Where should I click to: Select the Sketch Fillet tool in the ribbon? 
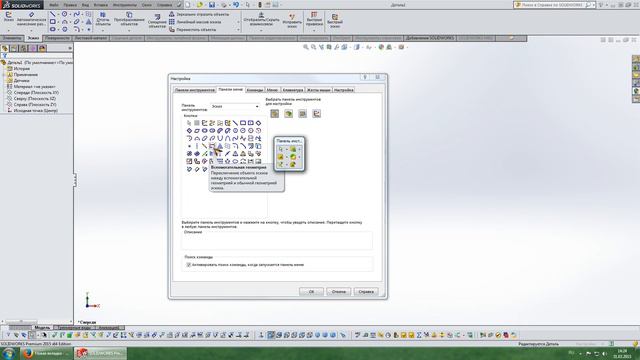click(76, 29)
